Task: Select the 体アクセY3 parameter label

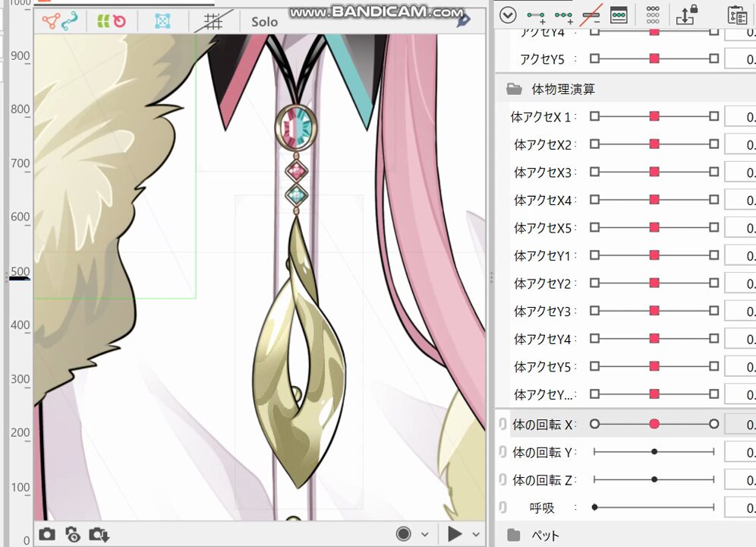Action: point(543,311)
